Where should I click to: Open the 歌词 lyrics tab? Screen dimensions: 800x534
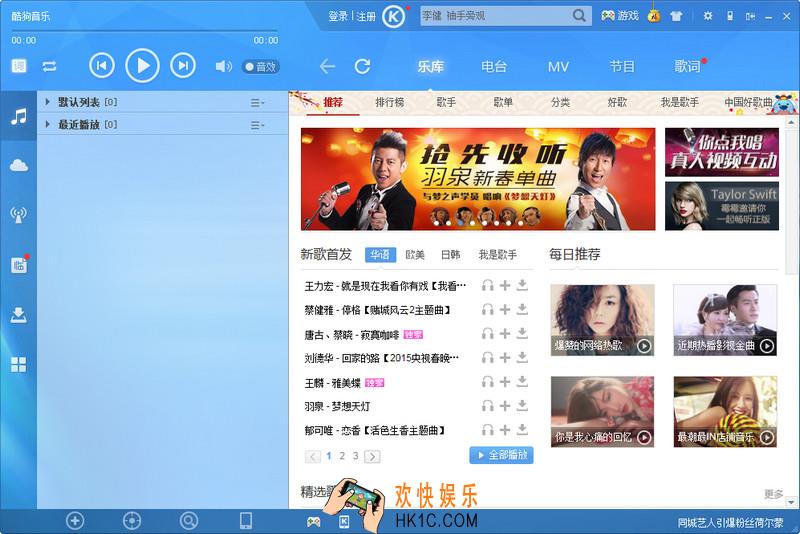(687, 67)
